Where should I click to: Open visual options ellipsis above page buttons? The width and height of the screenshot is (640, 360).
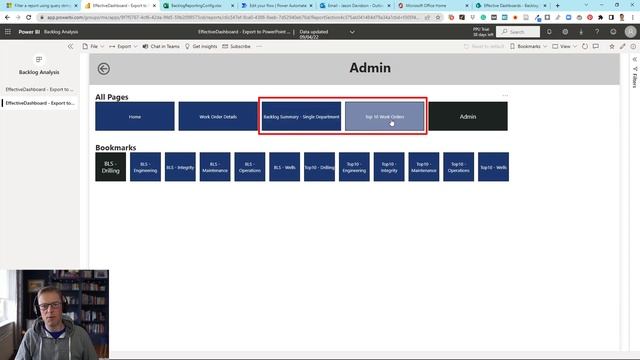pyautogui.click(x=505, y=96)
